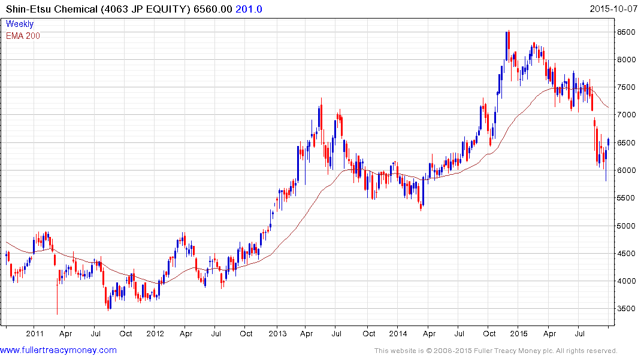Click the Jul label after 2012
Image resolution: width=644 pixels, height=359 pixels.
216,333
